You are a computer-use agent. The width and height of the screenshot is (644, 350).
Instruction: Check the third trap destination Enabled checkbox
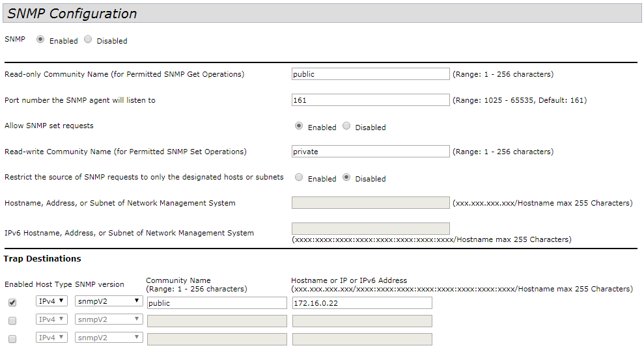12,338
